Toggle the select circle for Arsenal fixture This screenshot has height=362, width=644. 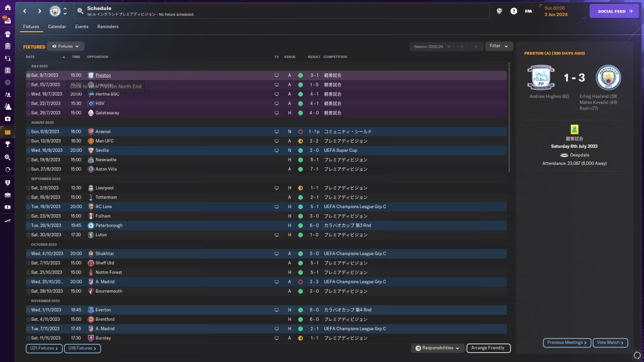click(28, 132)
